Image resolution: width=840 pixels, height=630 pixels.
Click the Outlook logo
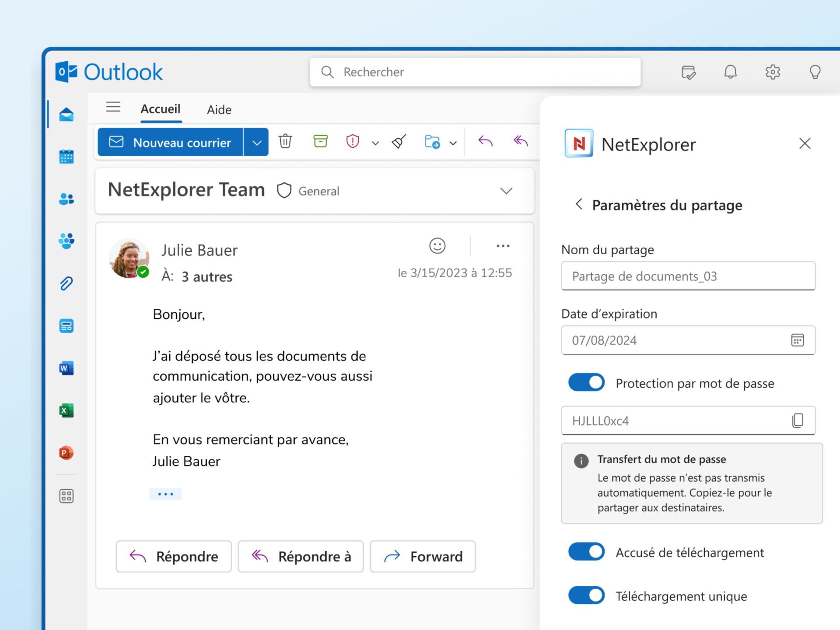pos(109,72)
